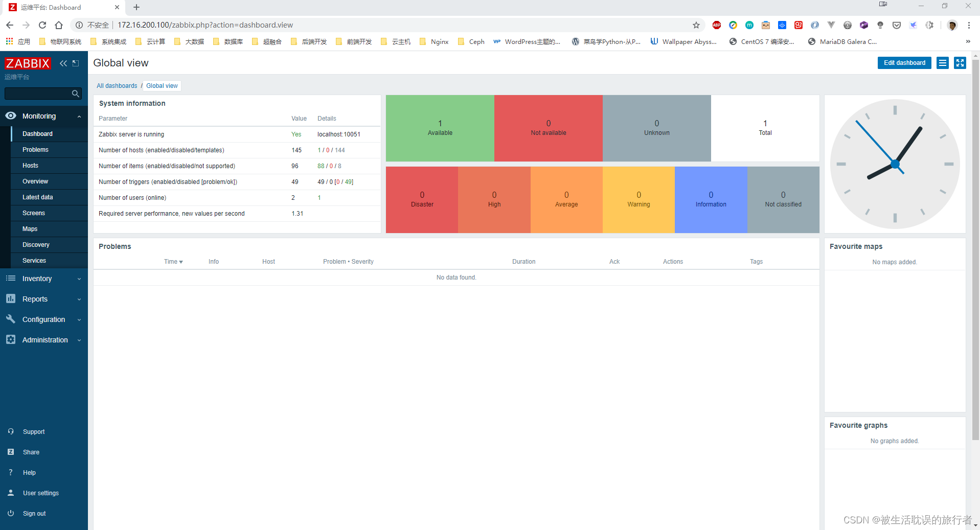This screenshot has height=530, width=980.
Task: Click the Help question mark icon
Action: point(11,473)
